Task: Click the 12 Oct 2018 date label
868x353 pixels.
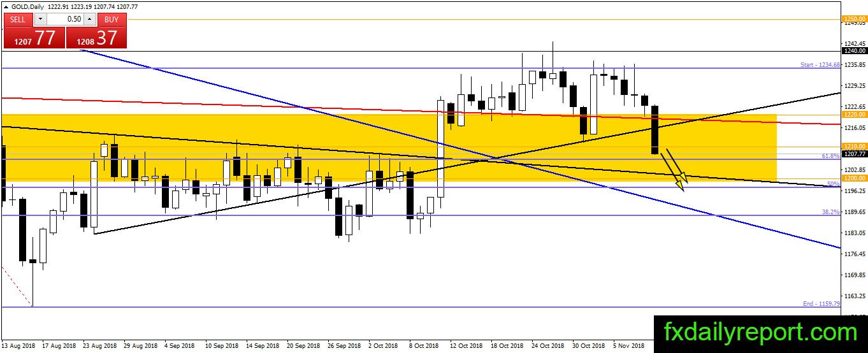Action: point(467,345)
